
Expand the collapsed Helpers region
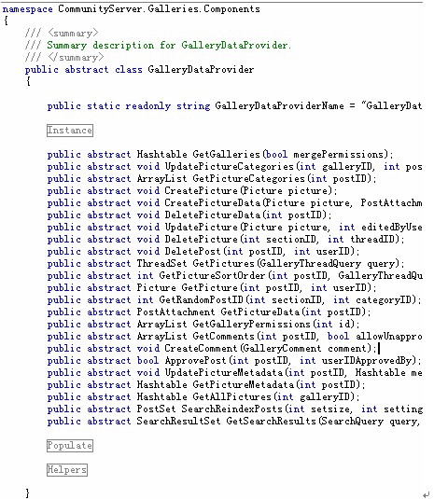pyautogui.click(x=67, y=470)
